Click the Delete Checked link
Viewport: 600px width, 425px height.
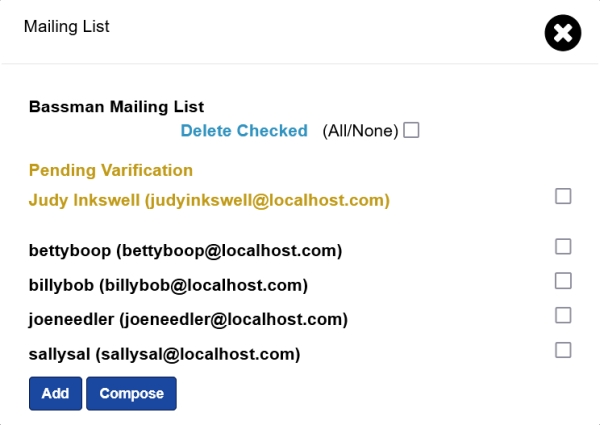(x=244, y=131)
